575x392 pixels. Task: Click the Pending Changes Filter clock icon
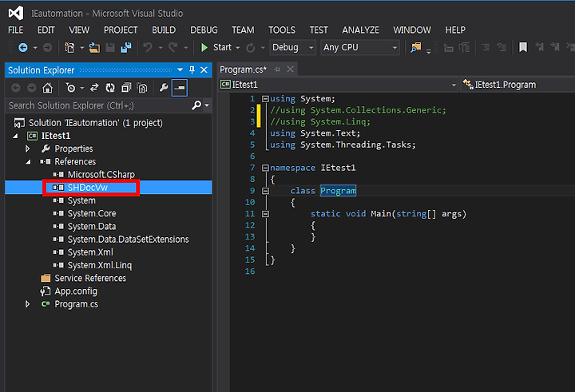point(70,88)
